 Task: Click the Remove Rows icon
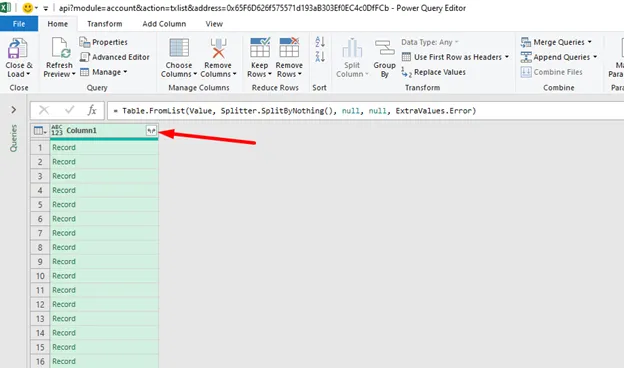pos(289,48)
